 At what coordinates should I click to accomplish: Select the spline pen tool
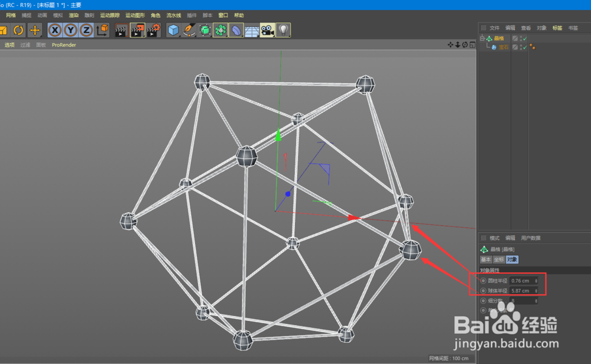pos(189,30)
